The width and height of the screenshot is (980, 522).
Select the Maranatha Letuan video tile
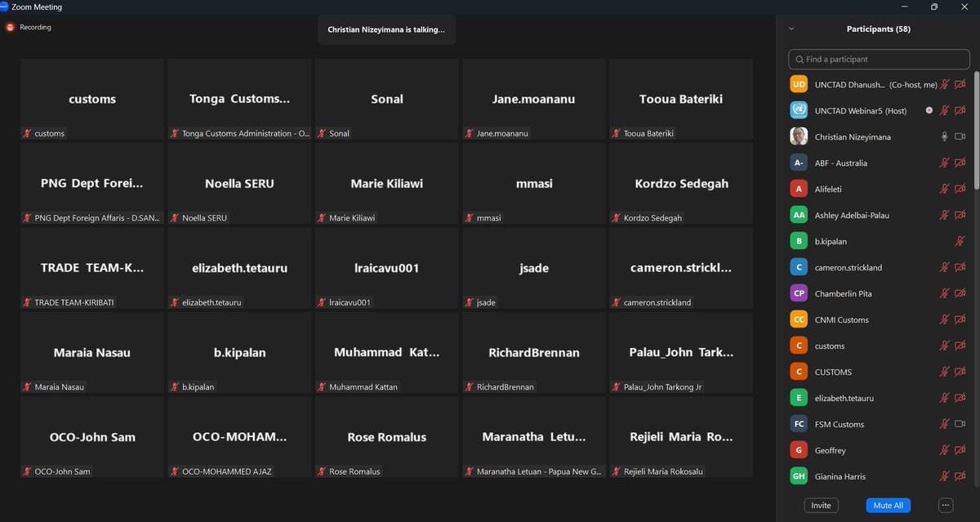[534, 437]
